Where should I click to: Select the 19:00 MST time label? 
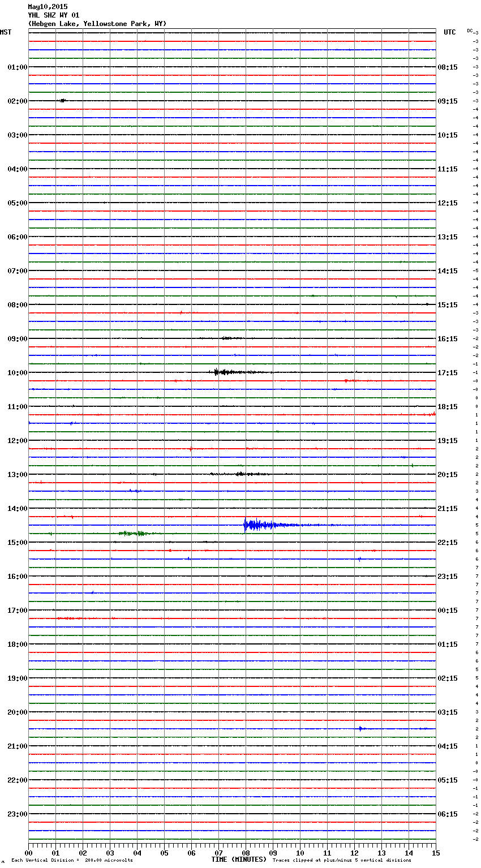tap(18, 678)
